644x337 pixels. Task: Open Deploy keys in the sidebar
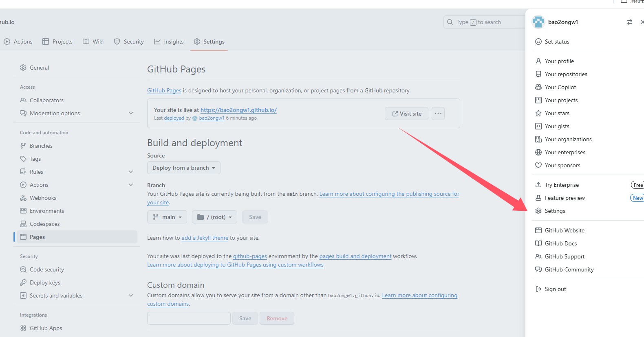click(45, 282)
